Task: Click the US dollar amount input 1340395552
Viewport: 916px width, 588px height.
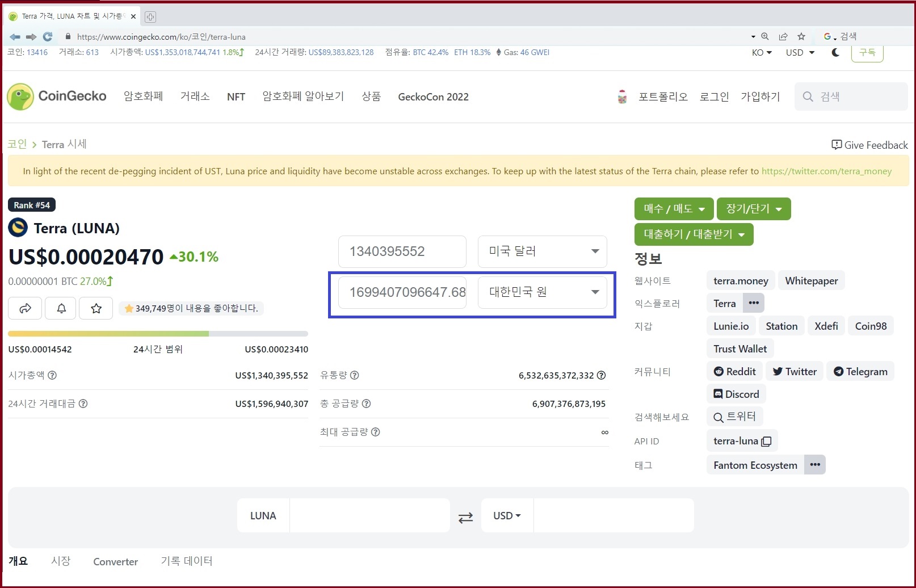Action: (402, 251)
